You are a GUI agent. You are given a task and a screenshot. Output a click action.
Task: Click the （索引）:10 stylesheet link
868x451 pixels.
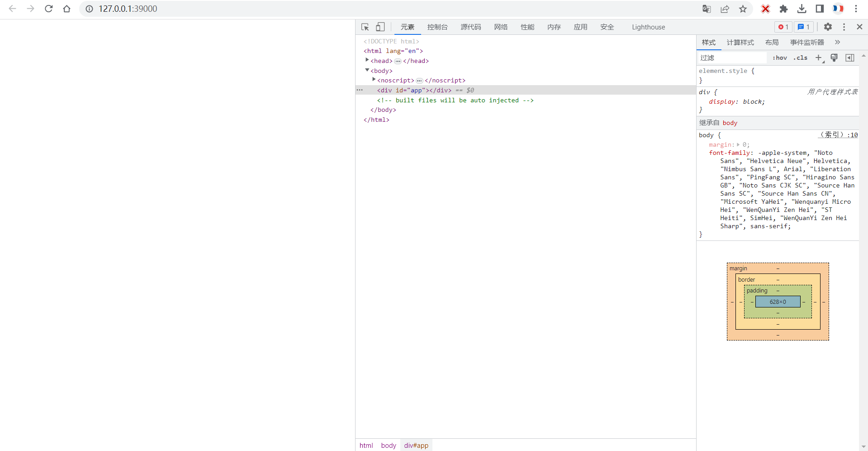pyautogui.click(x=838, y=134)
